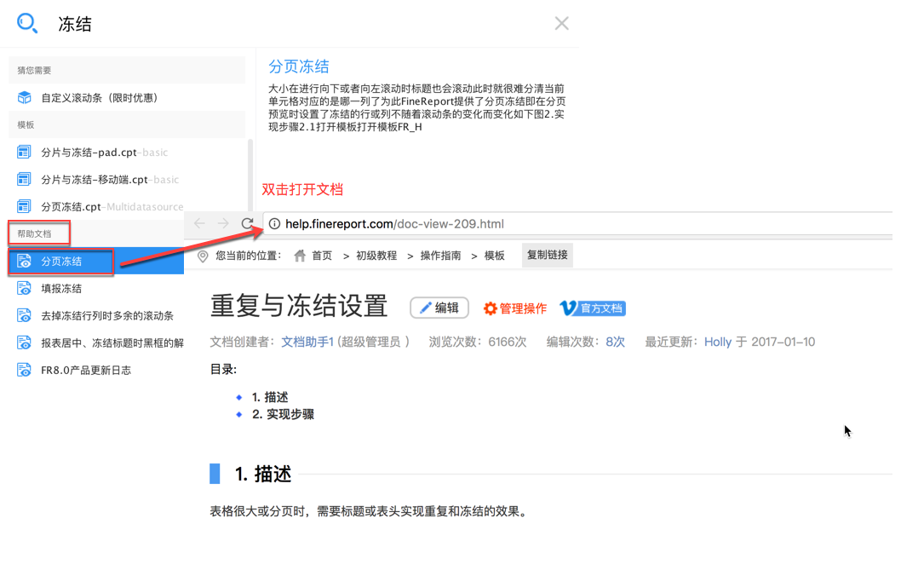Click template icon beside 分片与冻结-pad.cpt
This screenshot has height=564, width=924.
coord(24,152)
